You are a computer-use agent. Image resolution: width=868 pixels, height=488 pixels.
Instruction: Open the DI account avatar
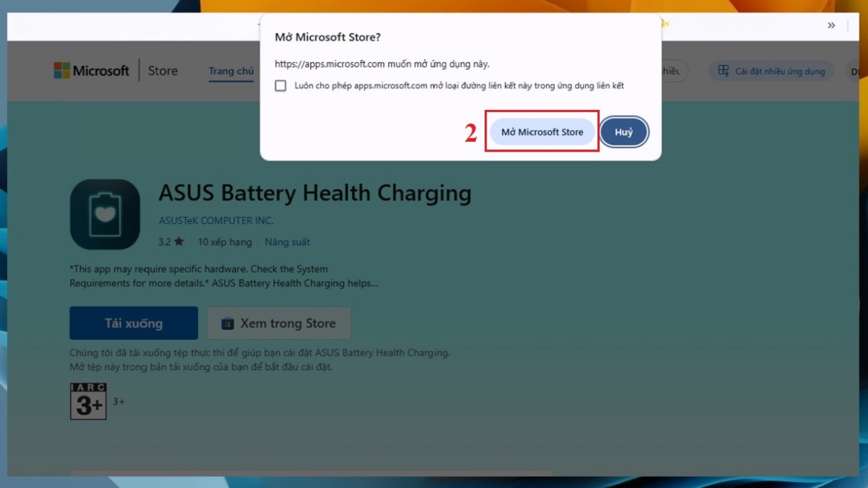856,70
